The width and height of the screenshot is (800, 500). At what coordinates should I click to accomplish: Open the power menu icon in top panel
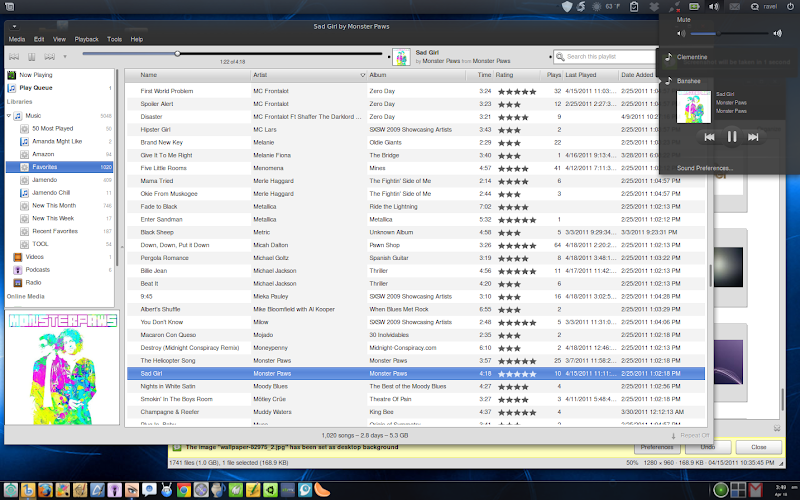[790, 7]
